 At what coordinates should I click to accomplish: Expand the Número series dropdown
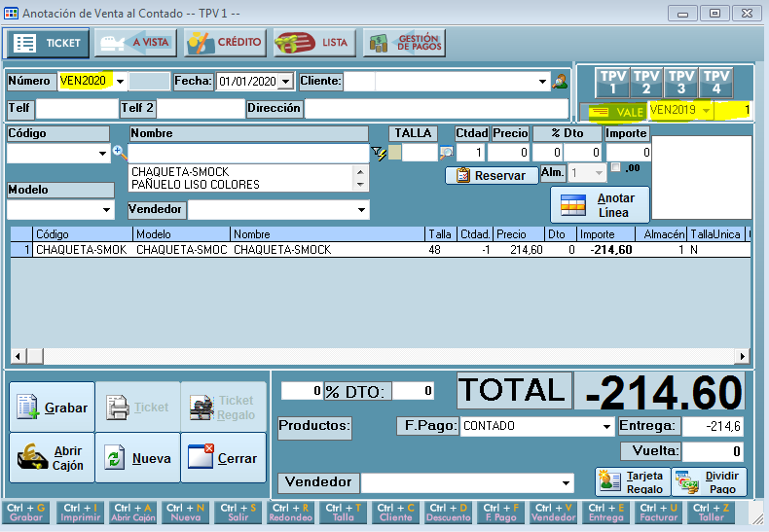pos(120,82)
